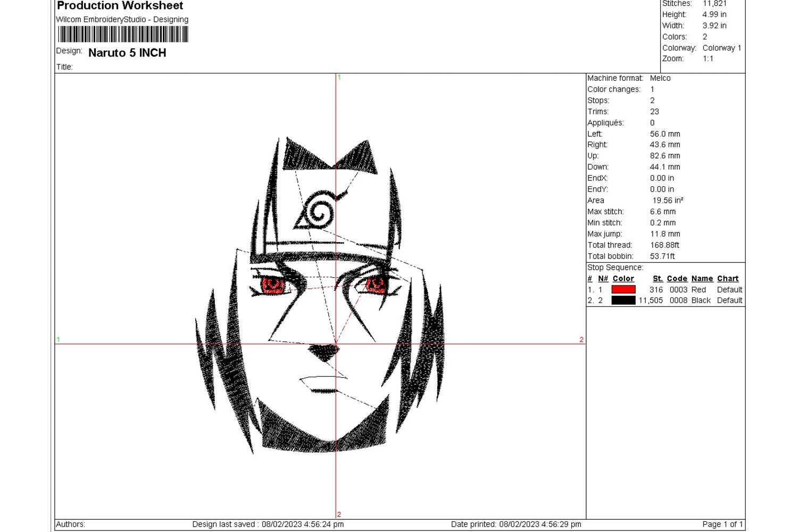This screenshot has height=532, width=799.
Task: Click the Machine format value "Melco"
Action: (660, 78)
